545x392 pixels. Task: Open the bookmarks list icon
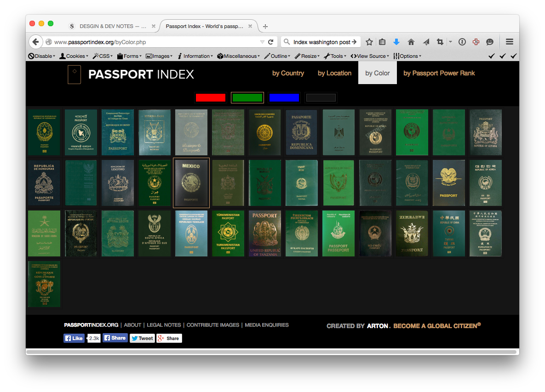coord(382,42)
